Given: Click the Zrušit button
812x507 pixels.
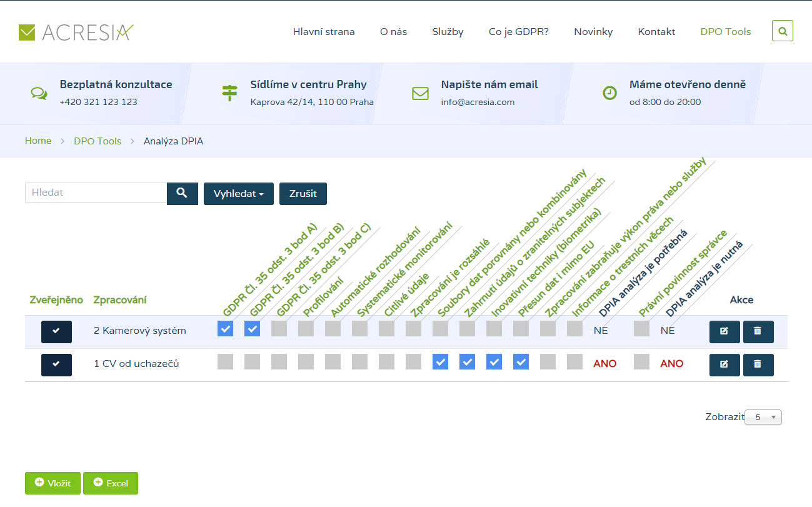Looking at the screenshot, I should pyautogui.click(x=303, y=194).
